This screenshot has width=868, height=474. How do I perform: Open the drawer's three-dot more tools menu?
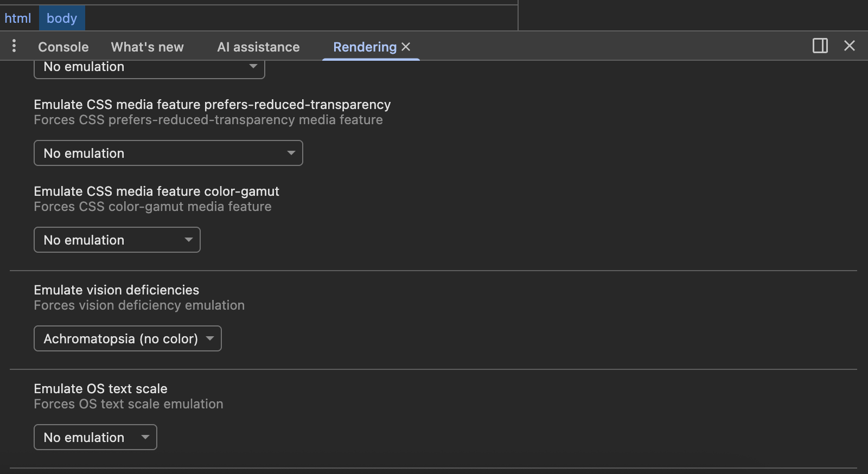click(14, 46)
